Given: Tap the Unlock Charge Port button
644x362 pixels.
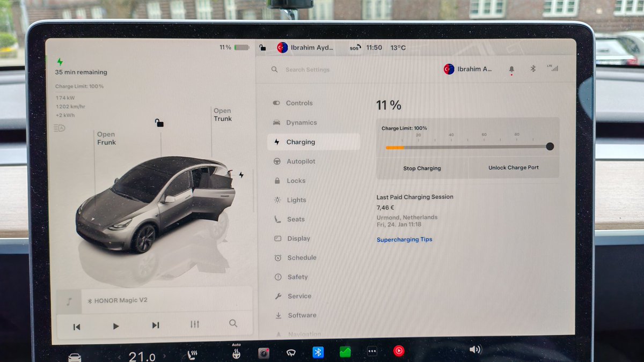Looking at the screenshot, I should click(514, 167).
